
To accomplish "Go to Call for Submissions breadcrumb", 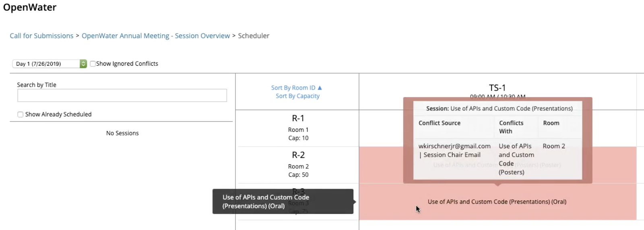I will 41,36.
